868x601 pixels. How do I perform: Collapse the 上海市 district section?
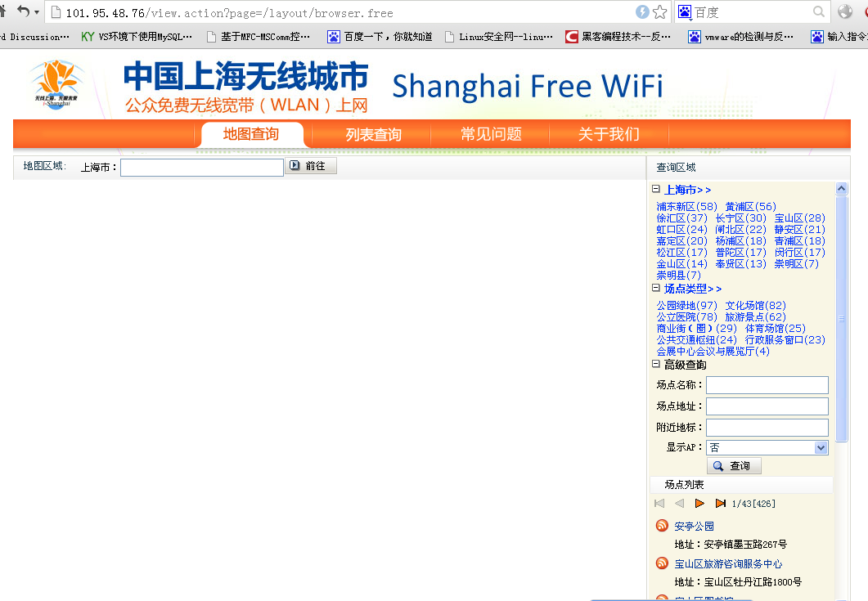656,189
